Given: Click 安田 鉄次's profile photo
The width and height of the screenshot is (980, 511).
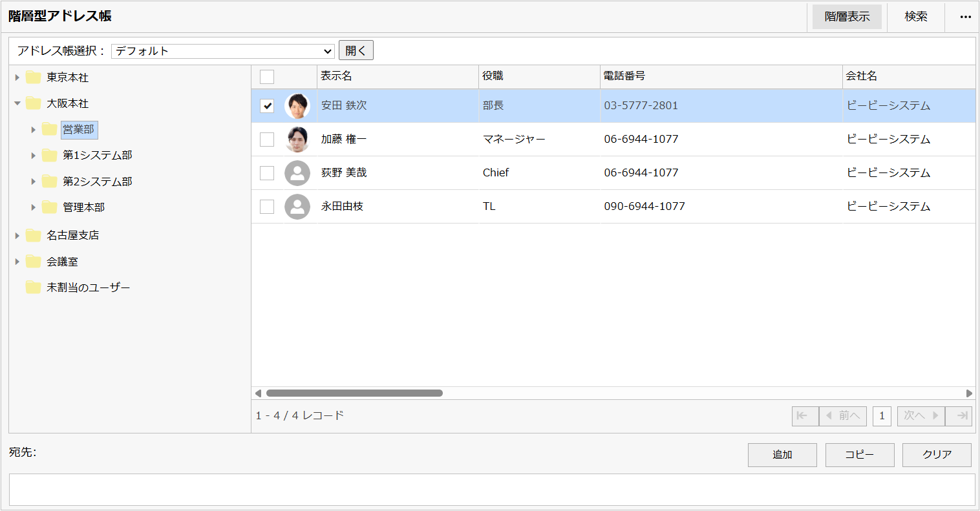Looking at the screenshot, I should [x=298, y=105].
